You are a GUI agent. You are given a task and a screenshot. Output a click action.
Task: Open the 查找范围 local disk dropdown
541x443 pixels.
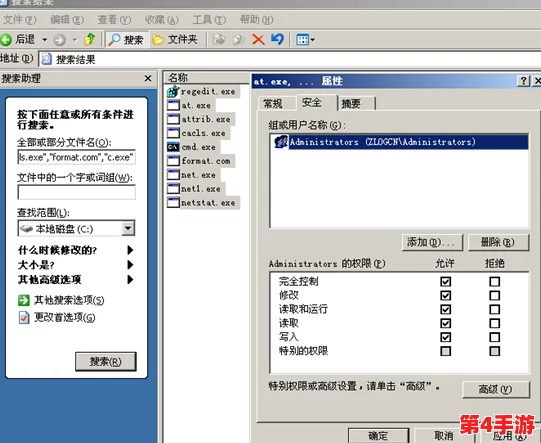[x=128, y=228]
